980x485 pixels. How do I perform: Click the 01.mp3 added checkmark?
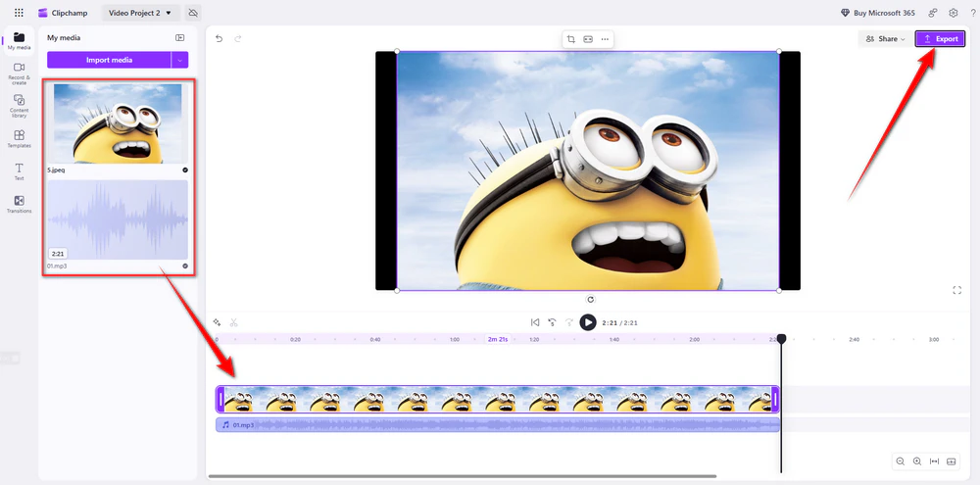coord(185,267)
